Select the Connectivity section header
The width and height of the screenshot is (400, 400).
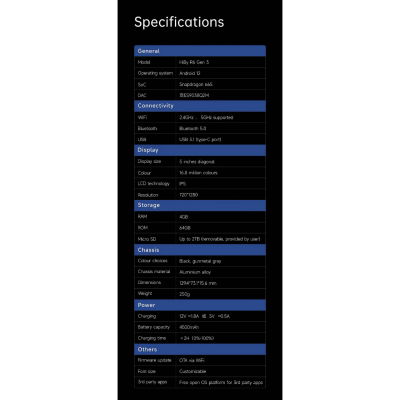pyautogui.click(x=200, y=106)
